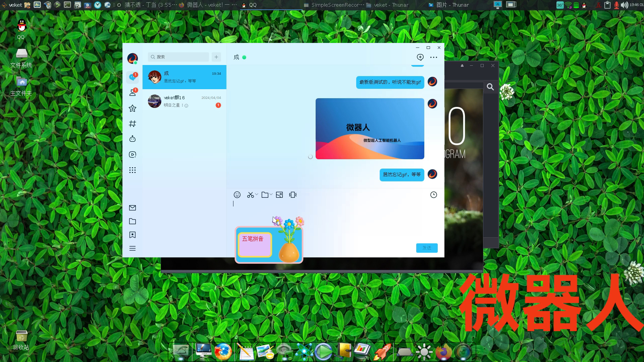
Task: Open QQ mail envelope icon
Action: 132,208
